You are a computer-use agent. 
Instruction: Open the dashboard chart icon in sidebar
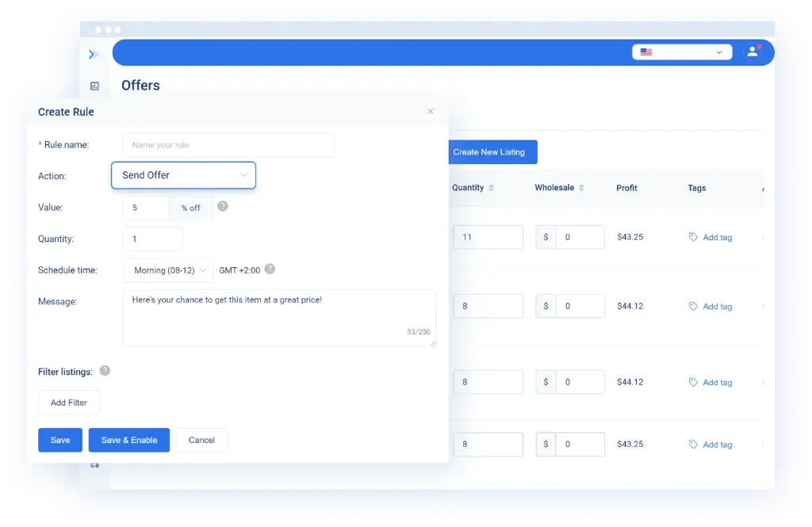[94, 86]
